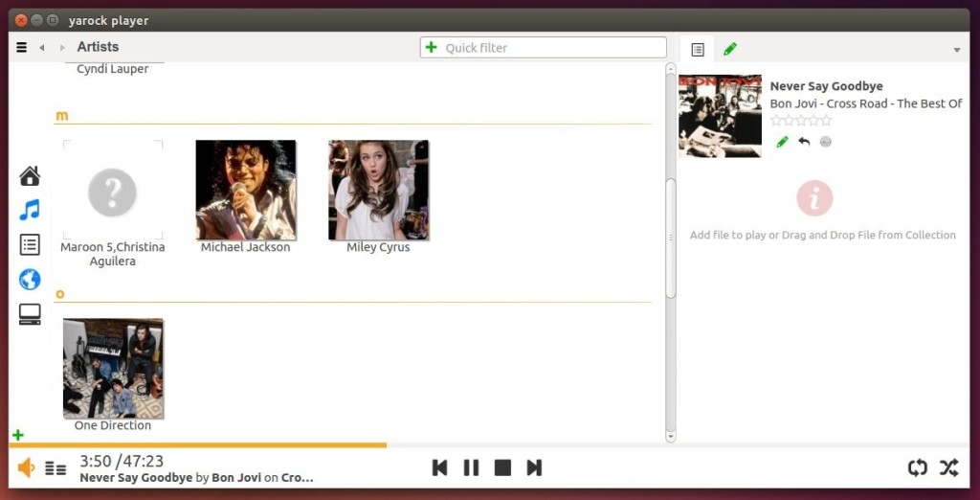Select Maroon 5,Christina Aguilera placeholder cover
The height and width of the screenshot is (500, 980).
point(113,190)
